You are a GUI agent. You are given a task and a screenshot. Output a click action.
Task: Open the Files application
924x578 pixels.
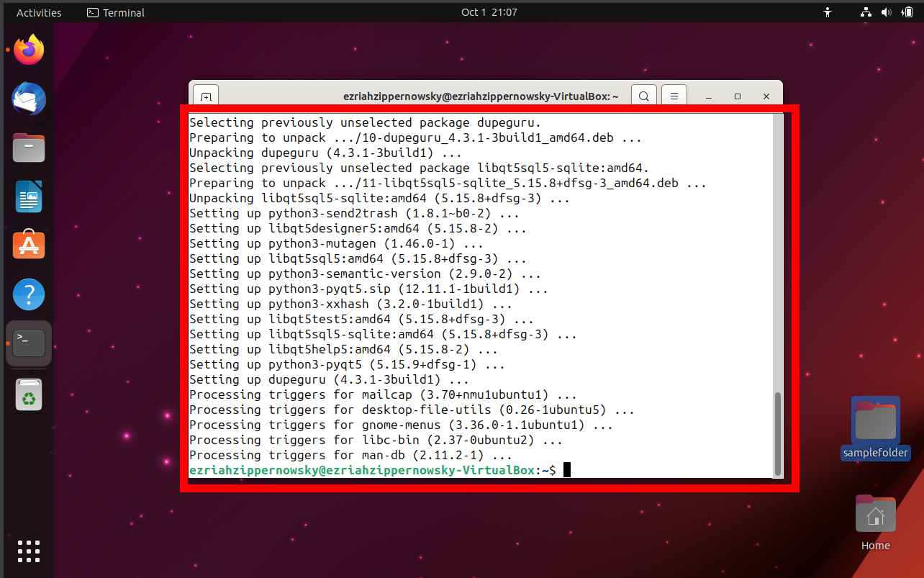28,148
